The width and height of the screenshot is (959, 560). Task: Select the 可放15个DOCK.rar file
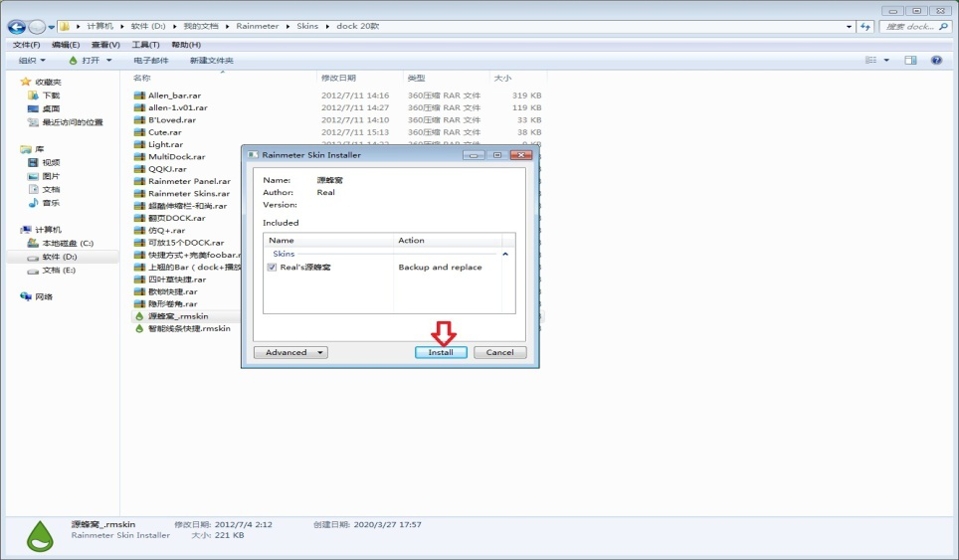click(186, 243)
